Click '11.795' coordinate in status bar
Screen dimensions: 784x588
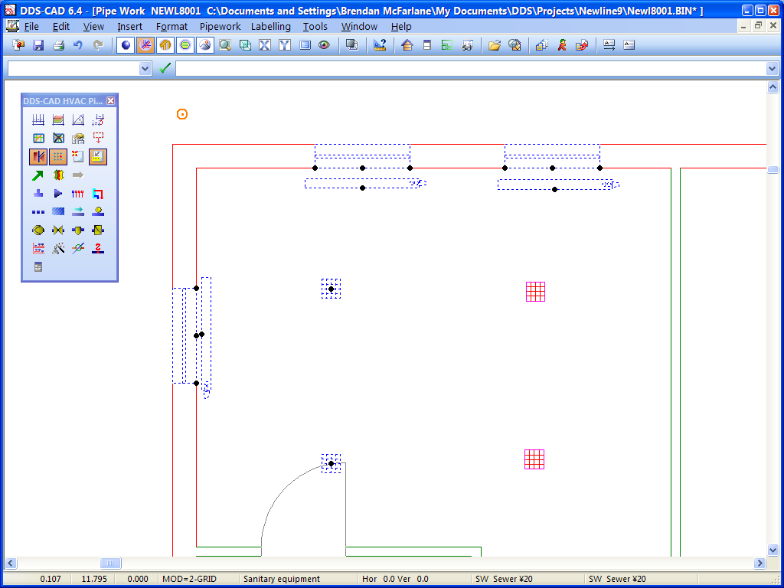coord(94,579)
